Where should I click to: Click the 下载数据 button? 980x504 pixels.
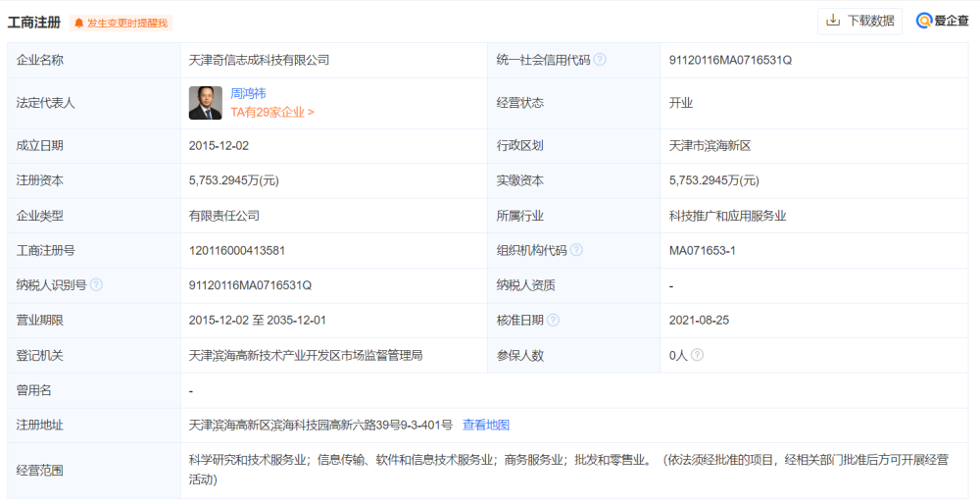[x=859, y=22]
